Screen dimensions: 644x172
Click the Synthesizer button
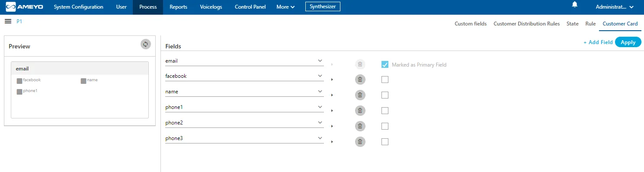(x=323, y=6)
